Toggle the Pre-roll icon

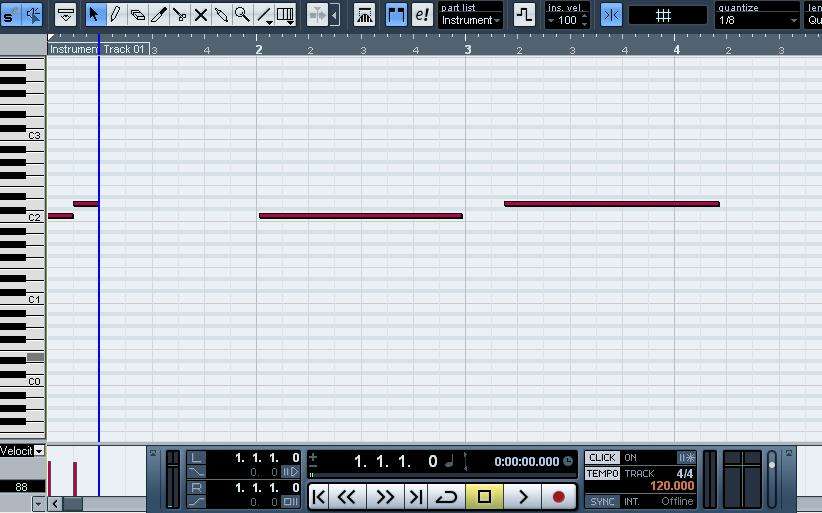290,472
